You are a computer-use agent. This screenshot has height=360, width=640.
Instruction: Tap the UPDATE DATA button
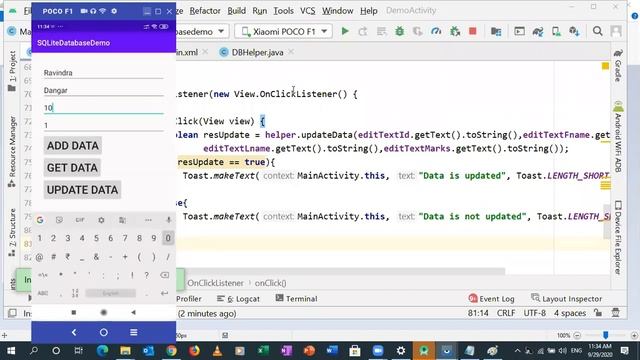click(x=82, y=190)
